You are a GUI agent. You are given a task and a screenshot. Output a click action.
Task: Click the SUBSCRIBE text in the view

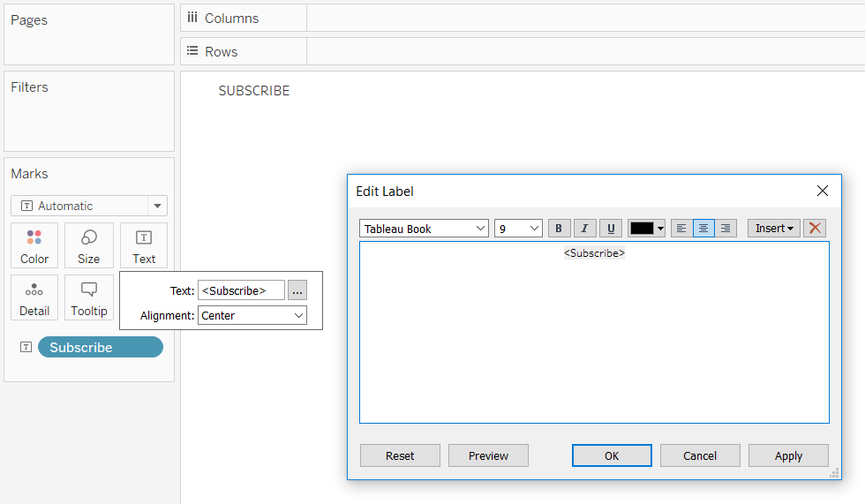pyautogui.click(x=254, y=91)
